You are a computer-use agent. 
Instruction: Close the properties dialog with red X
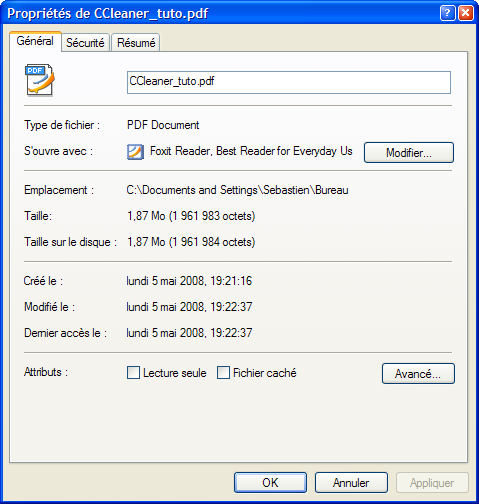(466, 13)
